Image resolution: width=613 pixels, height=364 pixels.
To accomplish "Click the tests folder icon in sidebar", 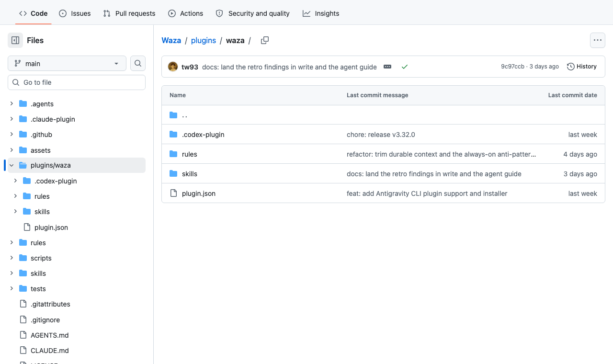I will (x=23, y=289).
